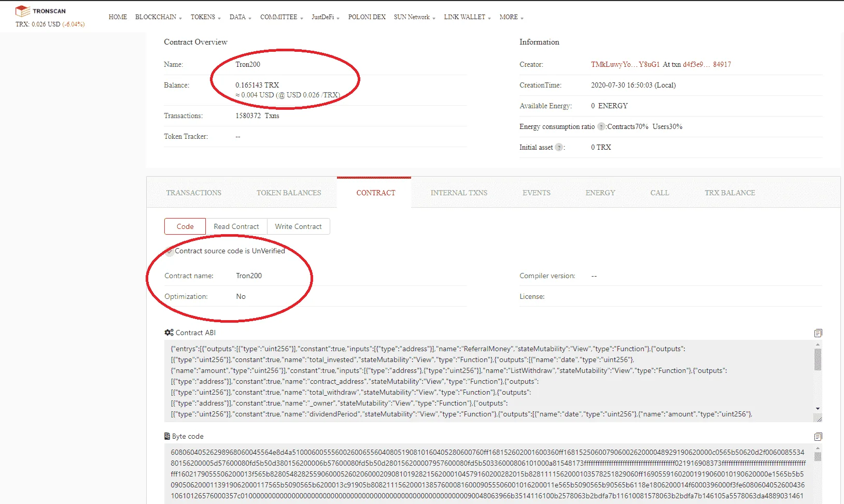Click the contract name Tron200 in Overview

[248, 64]
